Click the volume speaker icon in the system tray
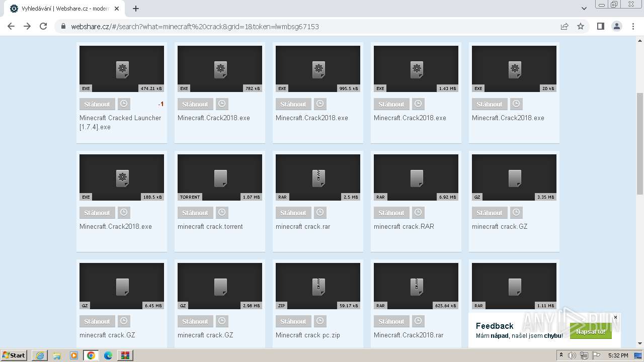 tap(572, 355)
